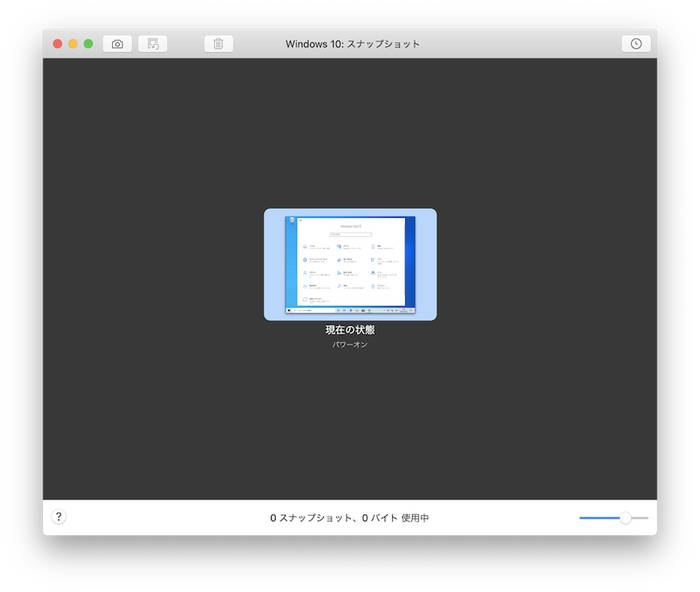Screen dimensions: 700x592
Task: Take a new snapshot with camera icon
Action: click(117, 44)
